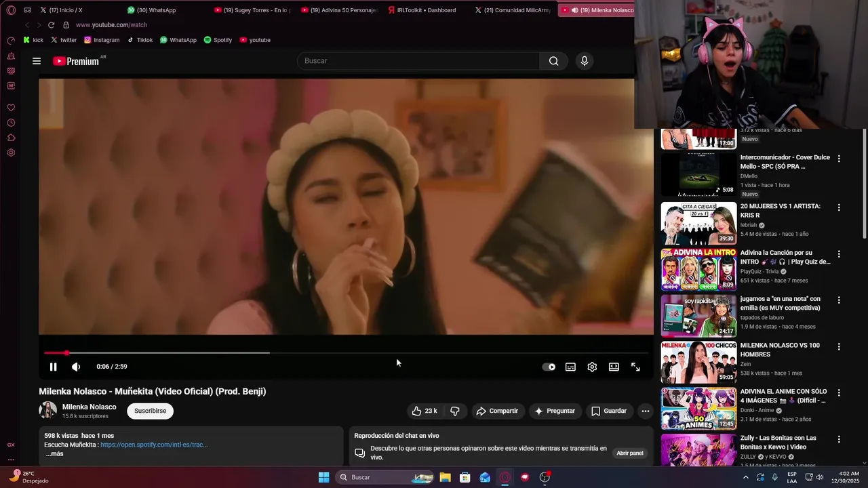868x488 pixels.
Task: Open Milenka Nolasco channel name link
Action: tap(89, 407)
